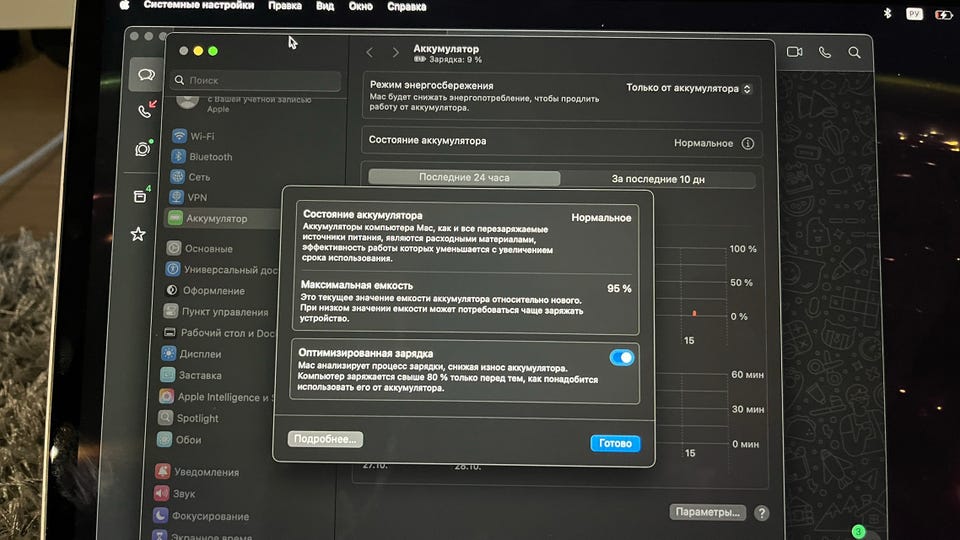Click the Поиск search field
This screenshot has height=540, width=960.
click(256, 80)
